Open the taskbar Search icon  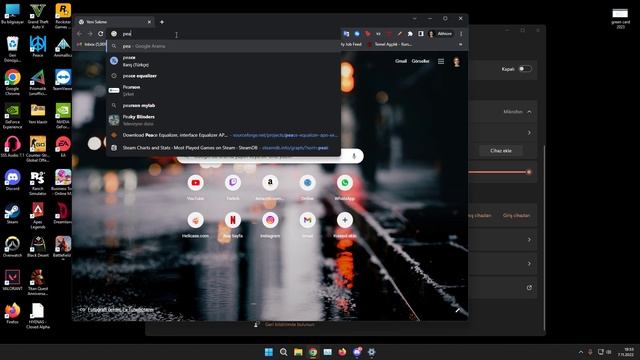tap(283, 352)
